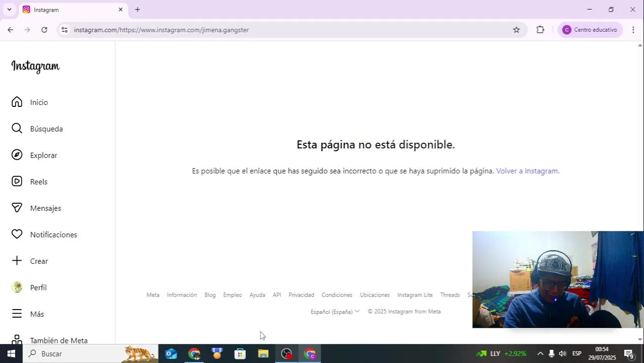Screen dimensions: 644x363
Task: Open the Notificaciones heart icon
Action: click(x=17, y=234)
